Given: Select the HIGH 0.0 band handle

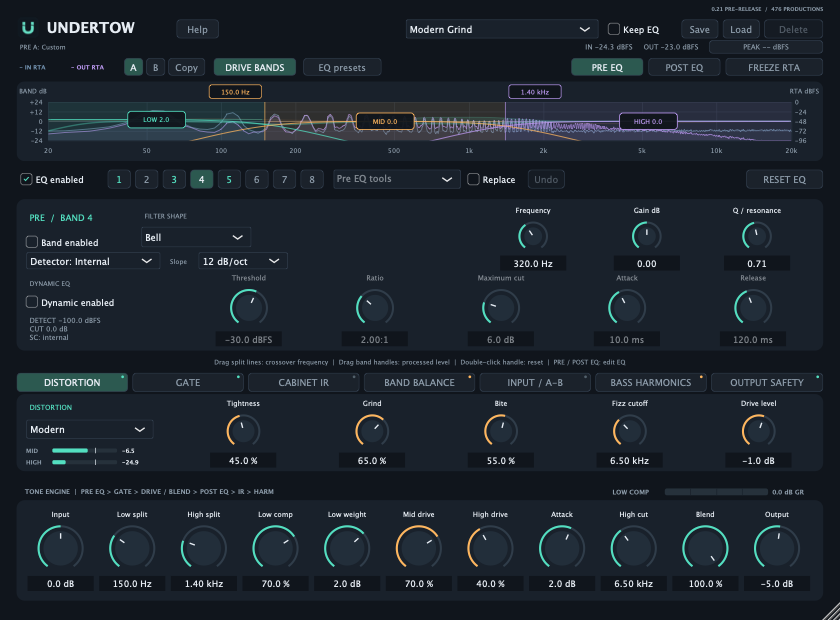Looking at the screenshot, I should pos(648,121).
